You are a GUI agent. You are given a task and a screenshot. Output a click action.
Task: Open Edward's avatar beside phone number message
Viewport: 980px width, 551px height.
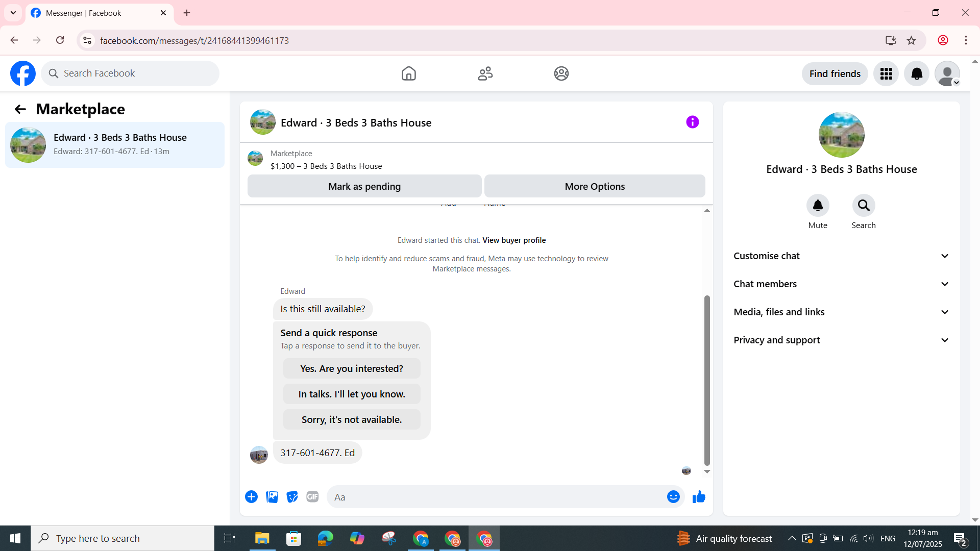tap(259, 455)
